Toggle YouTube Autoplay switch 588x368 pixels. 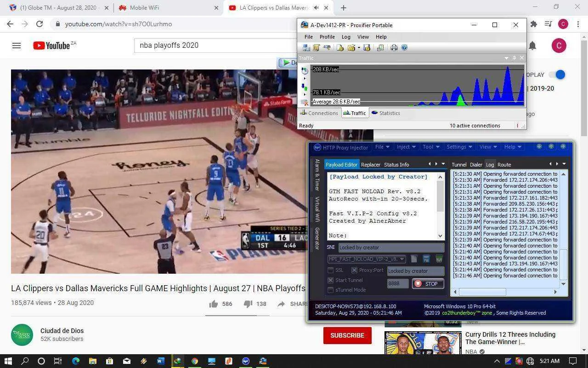(557, 75)
